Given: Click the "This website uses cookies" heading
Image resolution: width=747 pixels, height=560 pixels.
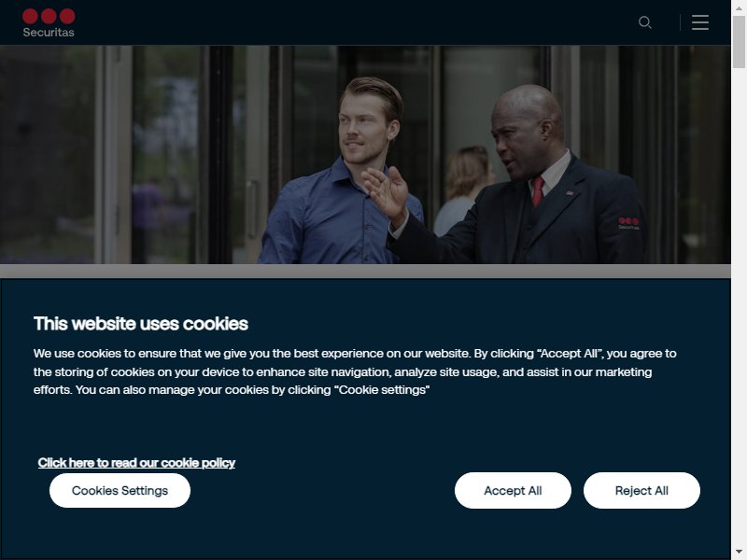Looking at the screenshot, I should (141, 324).
